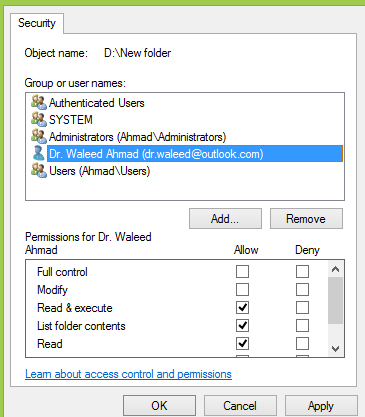Enable Allow for Full control
This screenshot has width=365, height=417.
click(242, 272)
